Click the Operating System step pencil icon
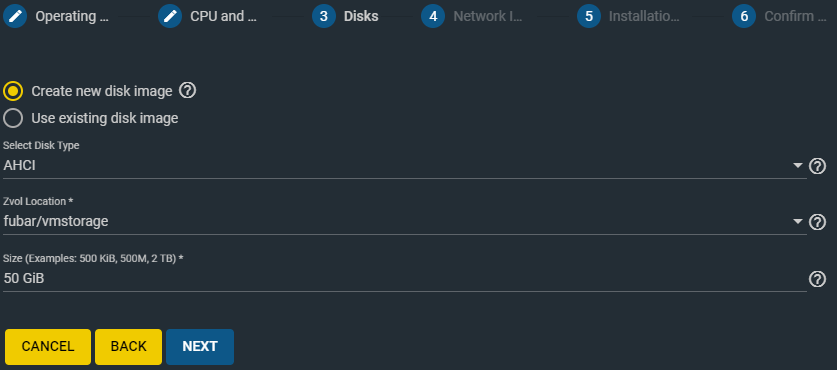837x370 pixels. 15,16
